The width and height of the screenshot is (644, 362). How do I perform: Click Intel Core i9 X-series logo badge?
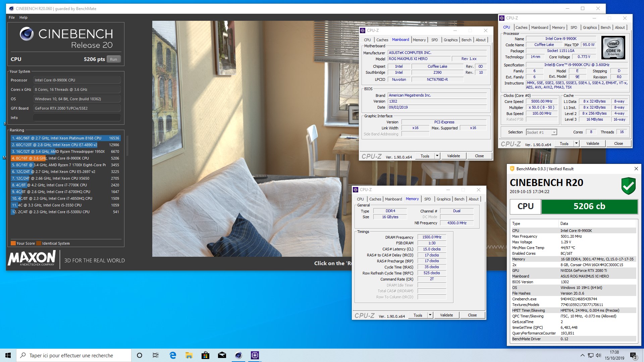pos(613,48)
